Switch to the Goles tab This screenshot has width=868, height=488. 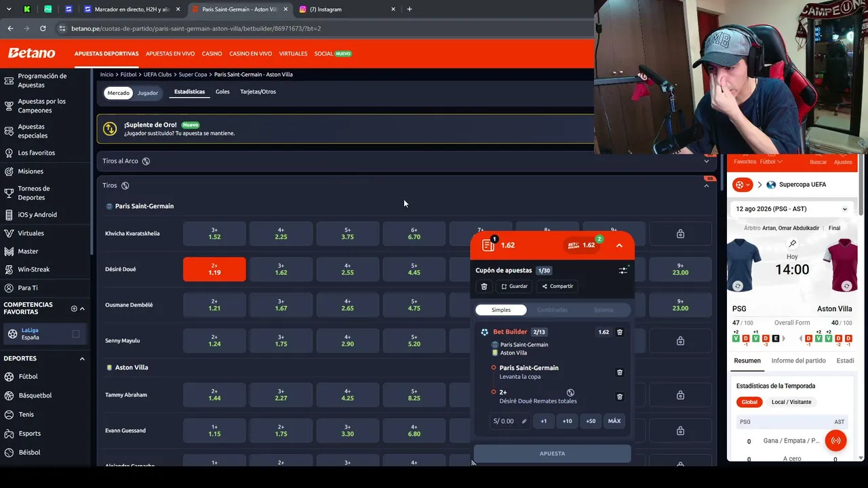[222, 92]
